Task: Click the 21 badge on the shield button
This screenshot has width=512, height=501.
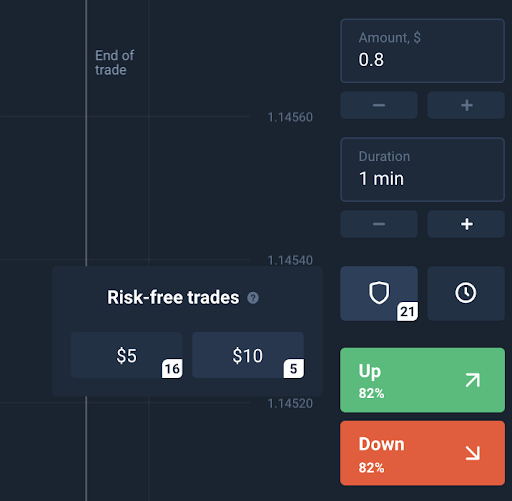Action: click(x=407, y=312)
